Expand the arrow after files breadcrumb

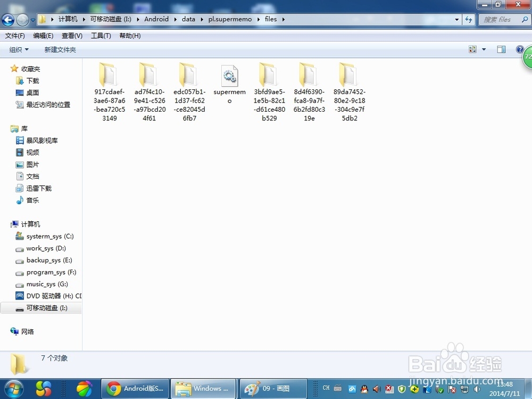284,19
